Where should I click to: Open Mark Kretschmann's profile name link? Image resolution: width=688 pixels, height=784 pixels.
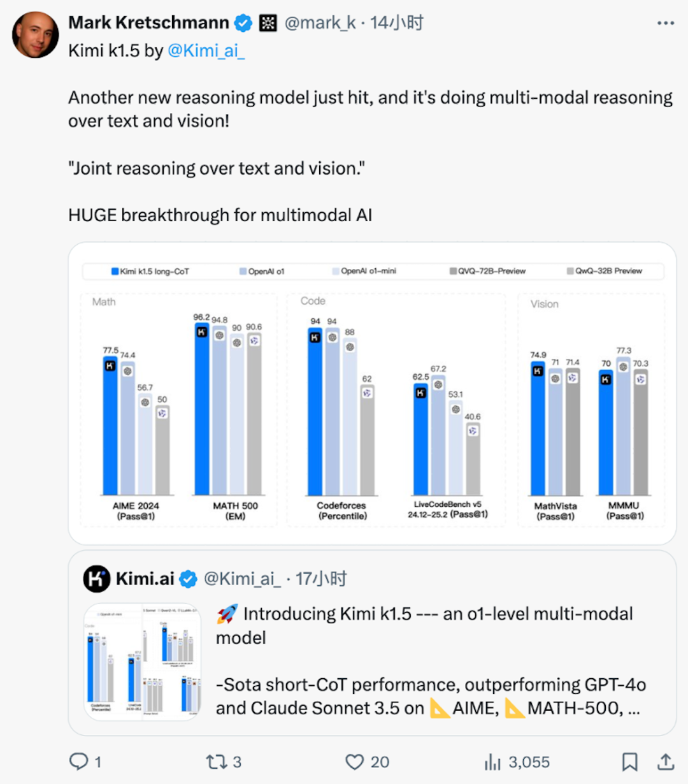coord(148,23)
